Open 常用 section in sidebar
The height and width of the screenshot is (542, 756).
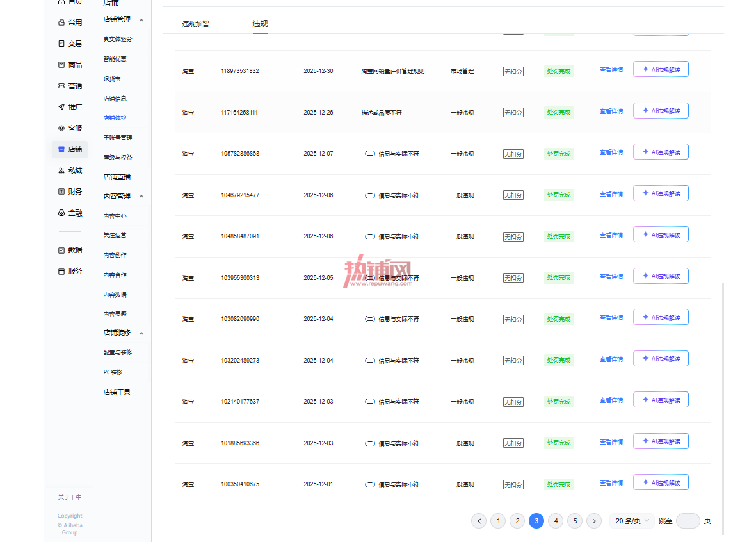(70, 22)
